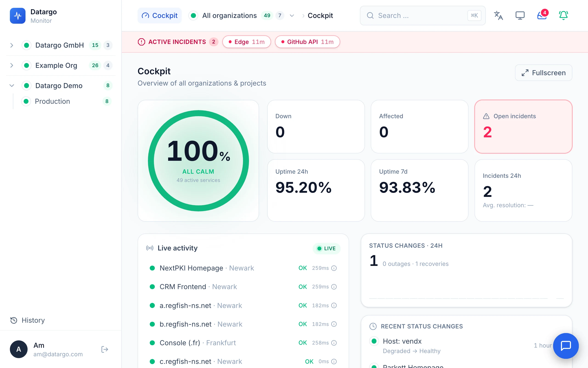Click the All organizations status dot
Image resolution: width=588 pixels, height=368 pixels.
(193, 16)
